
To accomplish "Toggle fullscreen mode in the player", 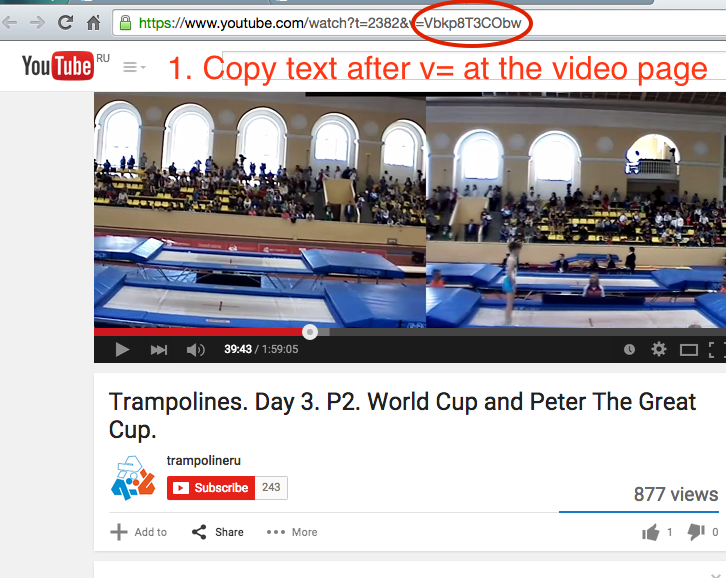I will click(717, 350).
